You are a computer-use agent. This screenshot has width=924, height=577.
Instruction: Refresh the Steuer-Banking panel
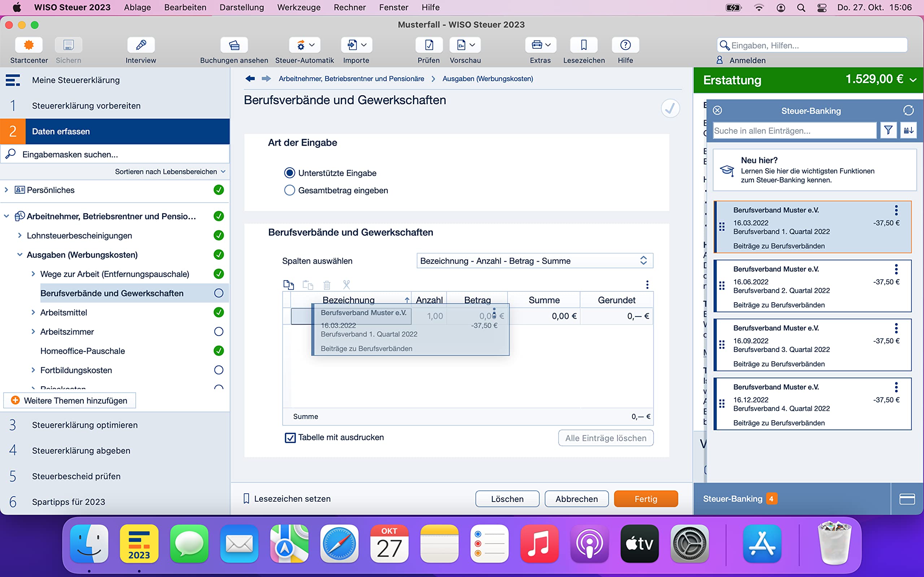click(x=908, y=111)
